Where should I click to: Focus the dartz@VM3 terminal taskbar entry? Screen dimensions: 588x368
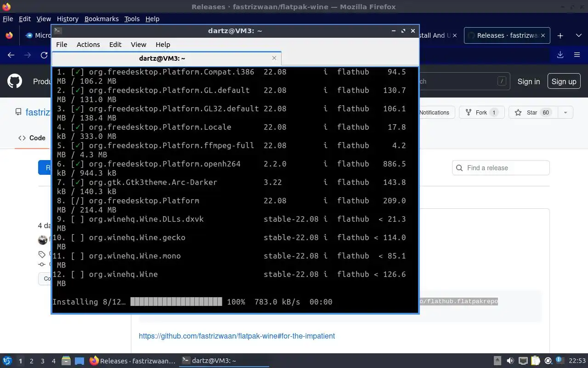coord(223,361)
